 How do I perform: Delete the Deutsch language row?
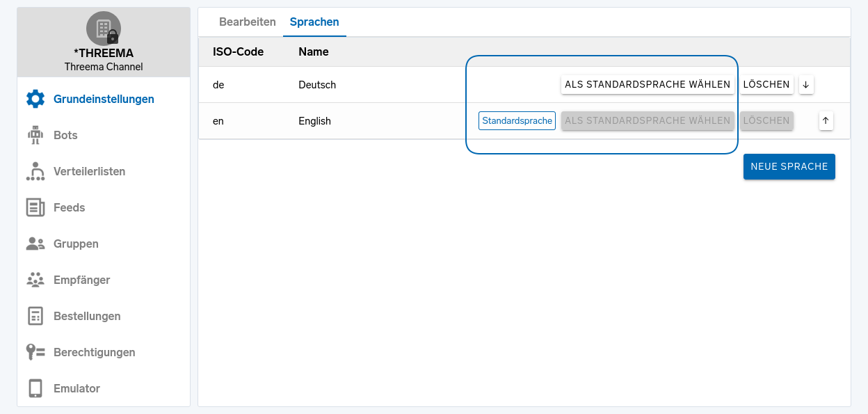pyautogui.click(x=766, y=84)
